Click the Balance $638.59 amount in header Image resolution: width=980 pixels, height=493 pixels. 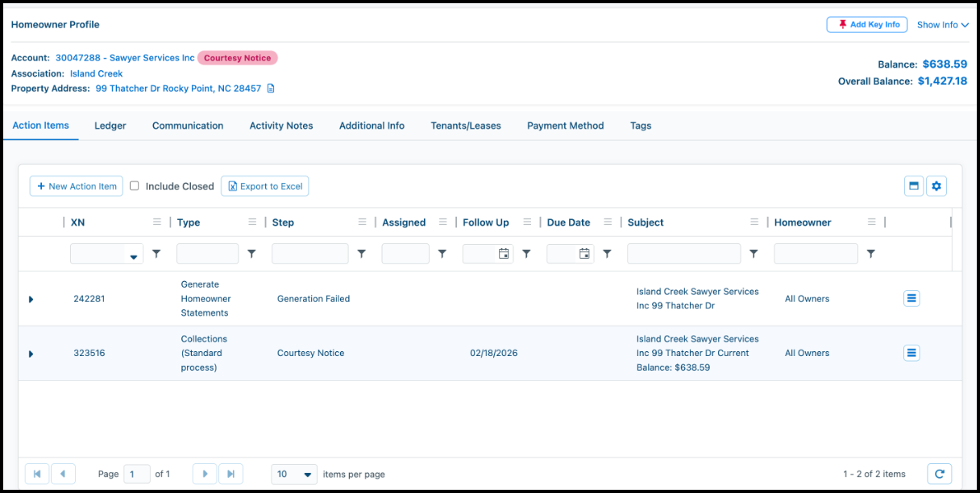pyautogui.click(x=945, y=64)
